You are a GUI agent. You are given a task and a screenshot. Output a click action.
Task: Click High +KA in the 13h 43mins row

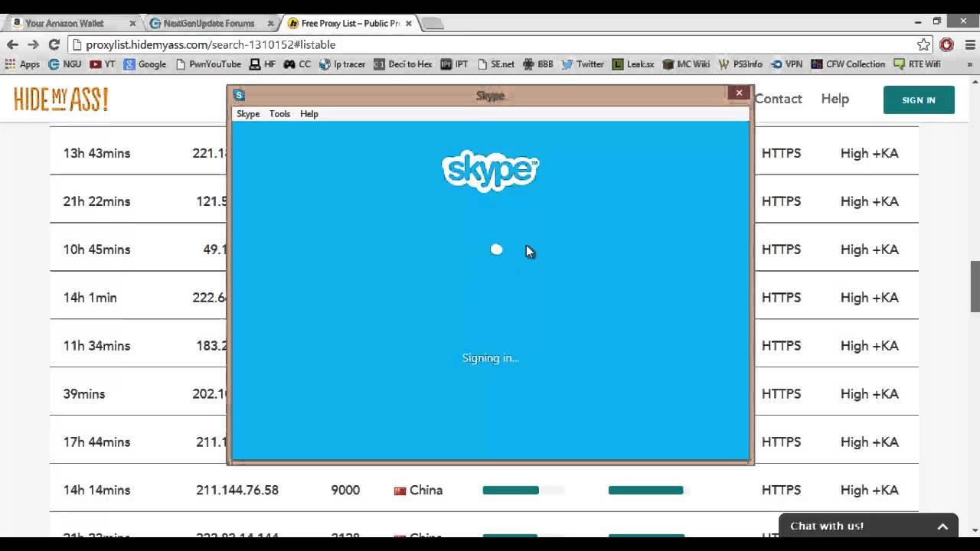870,153
